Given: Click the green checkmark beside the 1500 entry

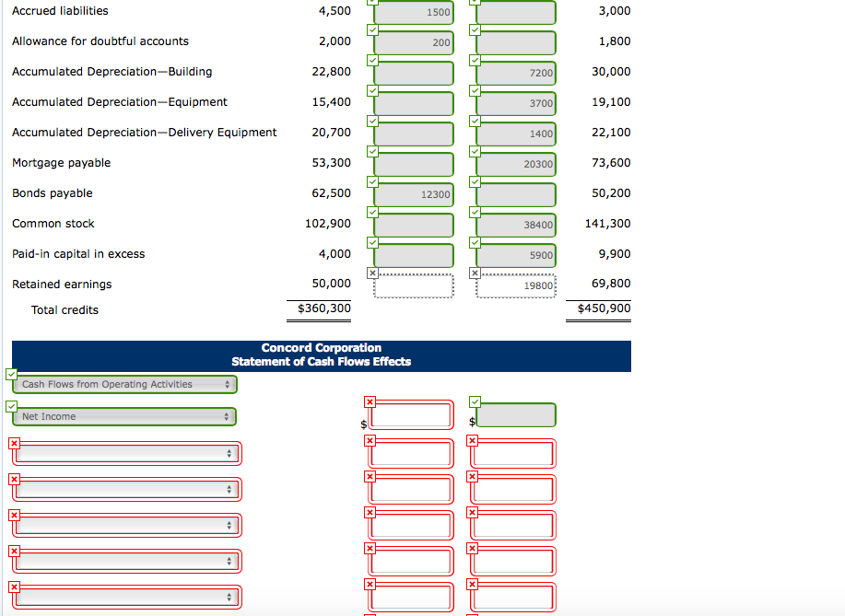Looking at the screenshot, I should (x=372, y=5).
